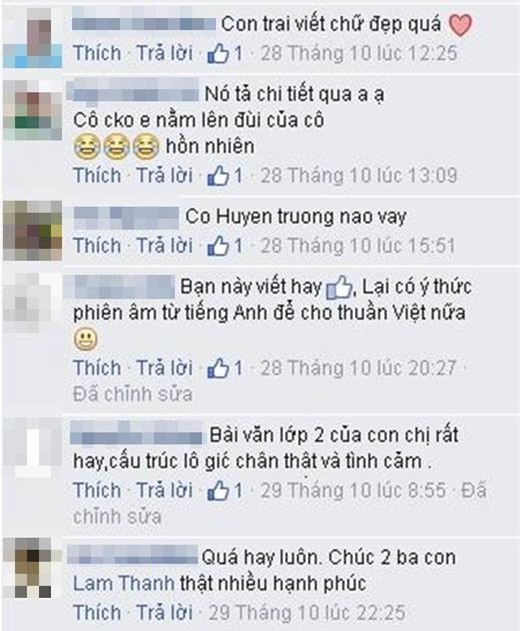Reply to 'Co Huyen truong nao vay' comment
520x631 pixels.
[x=164, y=245]
